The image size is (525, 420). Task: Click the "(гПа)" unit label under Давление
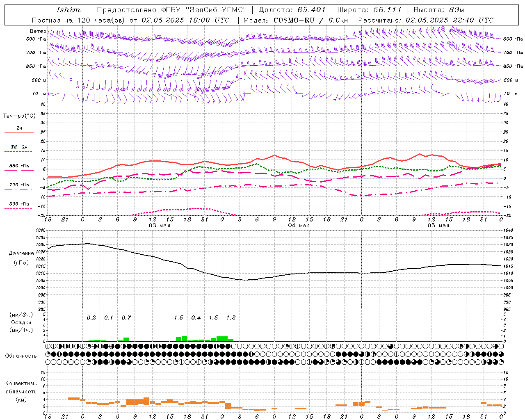(x=21, y=263)
